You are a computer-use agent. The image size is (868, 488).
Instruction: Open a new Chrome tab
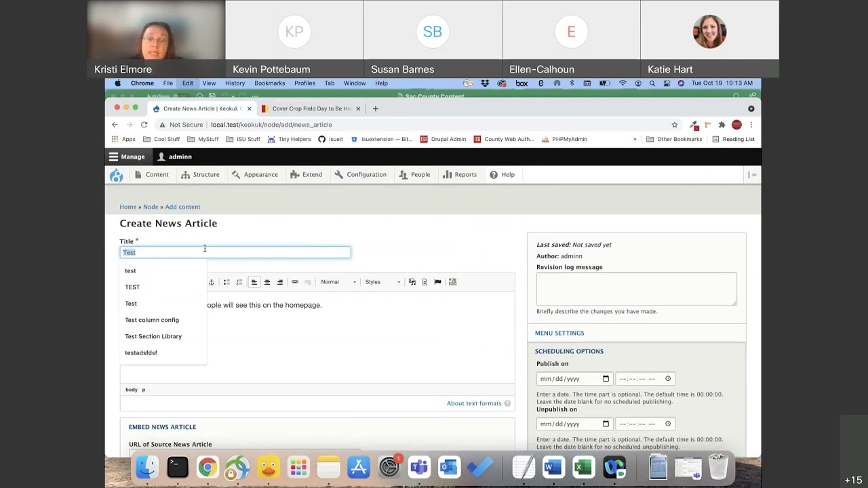pos(375,108)
